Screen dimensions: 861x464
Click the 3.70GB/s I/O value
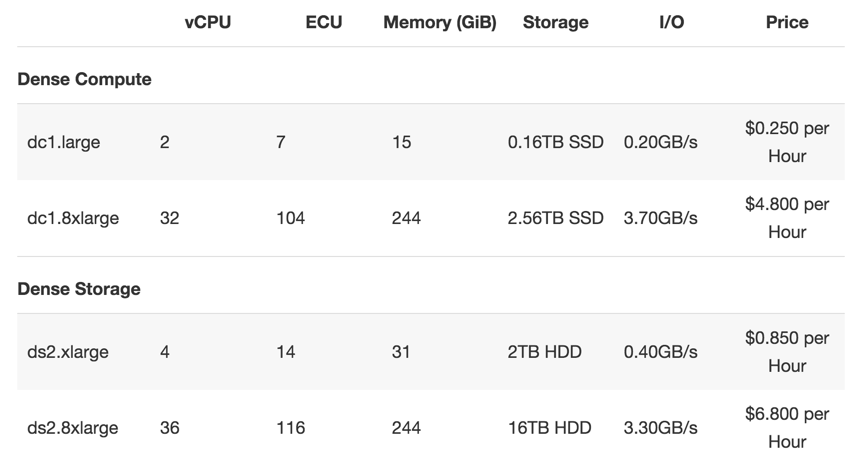661,218
